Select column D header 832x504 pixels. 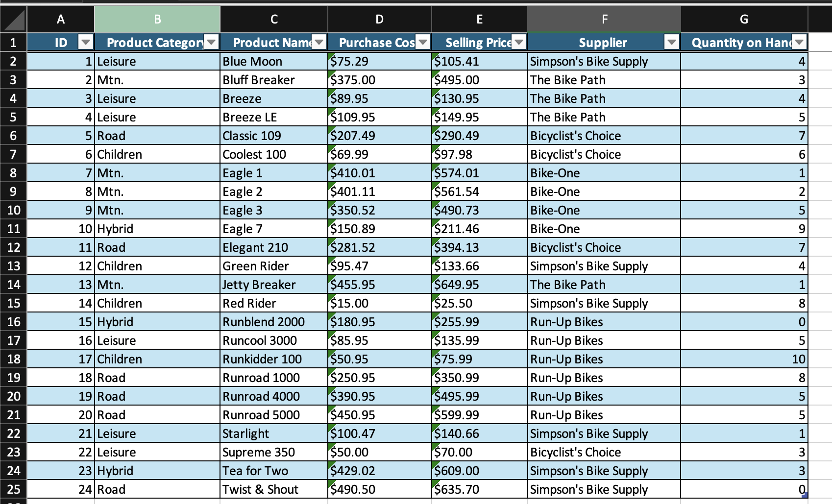click(x=379, y=20)
